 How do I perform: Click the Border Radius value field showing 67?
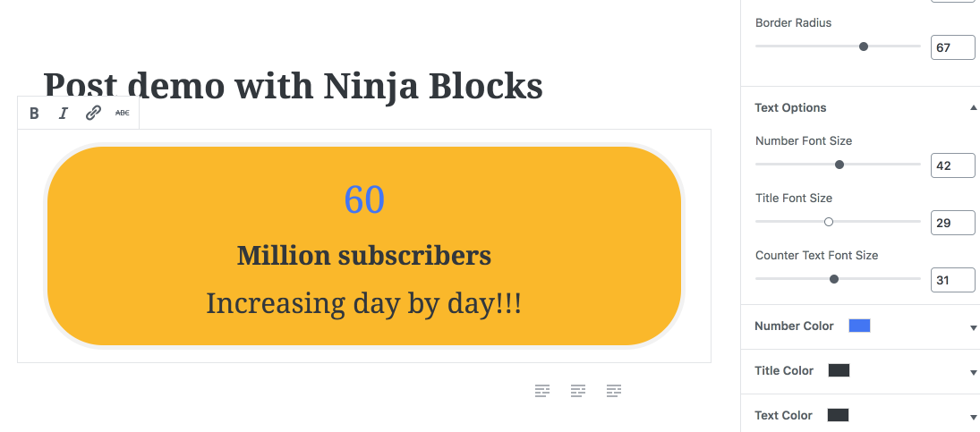click(952, 47)
